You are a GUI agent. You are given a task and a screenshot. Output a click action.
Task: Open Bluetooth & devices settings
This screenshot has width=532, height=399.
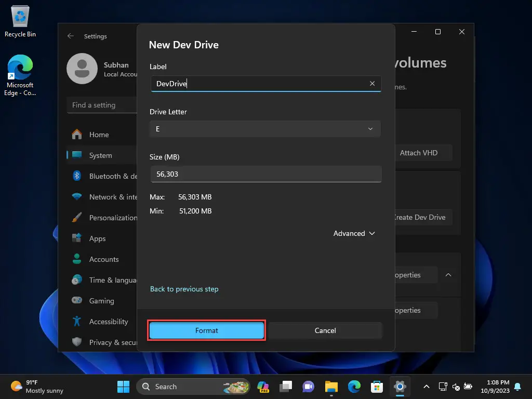(102, 176)
